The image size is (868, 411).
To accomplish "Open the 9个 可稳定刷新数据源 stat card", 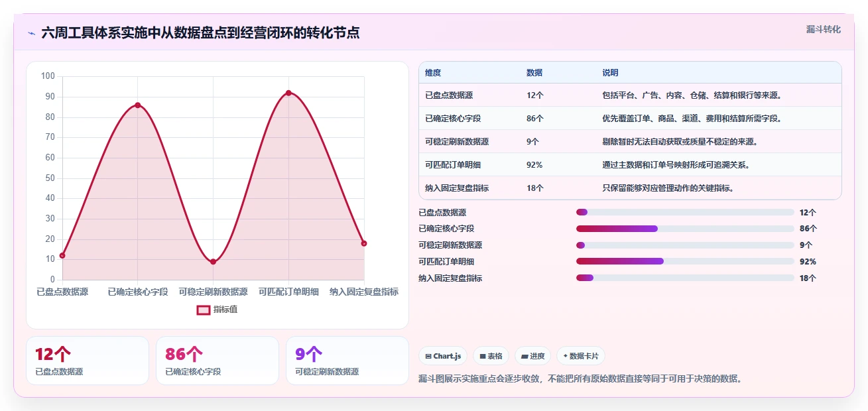I will 347,361.
